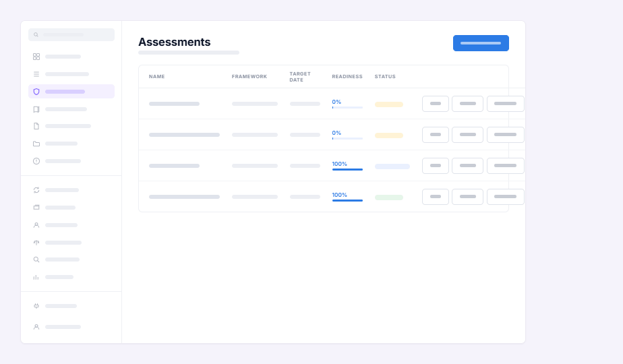The width and height of the screenshot is (623, 364).
Task: Click the 100% readiness value in green-status row
Action: (339, 195)
